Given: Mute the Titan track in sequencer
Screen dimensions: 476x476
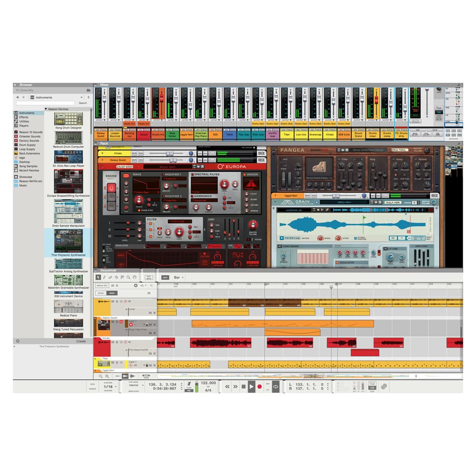Looking at the screenshot, I should pos(113,362).
